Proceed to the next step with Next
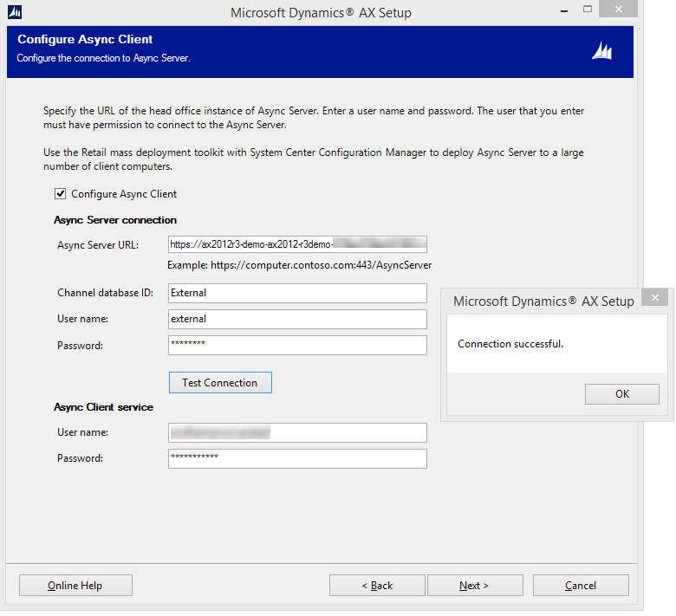 [x=474, y=586]
